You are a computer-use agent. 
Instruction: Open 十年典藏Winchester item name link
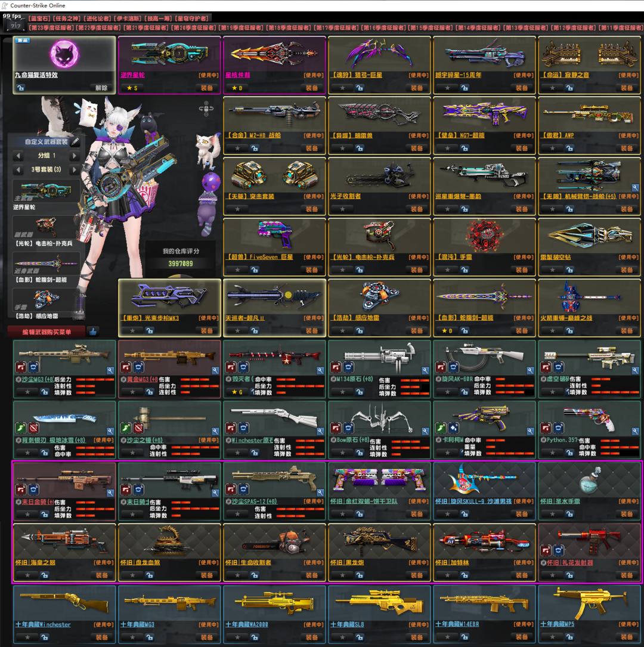43,624
